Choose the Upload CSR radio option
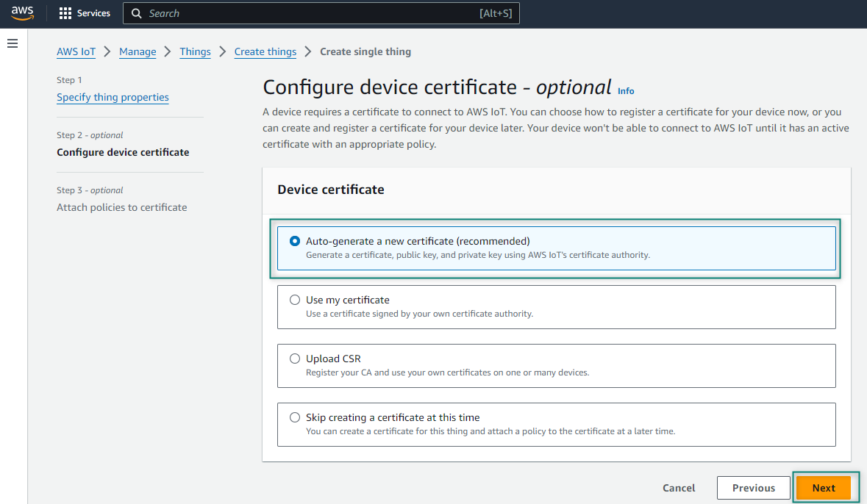867x504 pixels. tap(295, 359)
